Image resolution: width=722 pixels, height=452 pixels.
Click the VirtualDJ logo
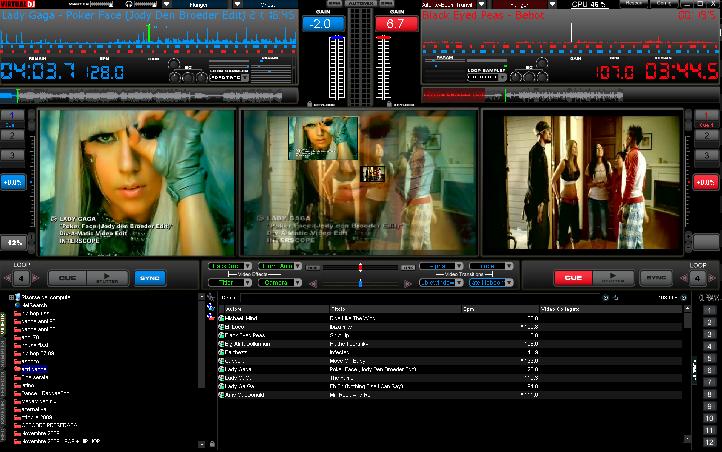pos(18,4)
